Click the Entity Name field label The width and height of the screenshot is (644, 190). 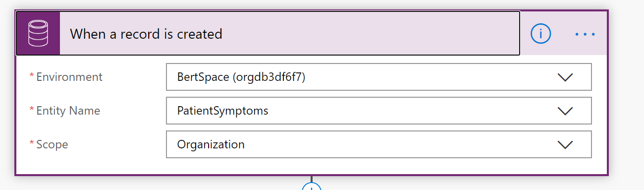[68, 111]
